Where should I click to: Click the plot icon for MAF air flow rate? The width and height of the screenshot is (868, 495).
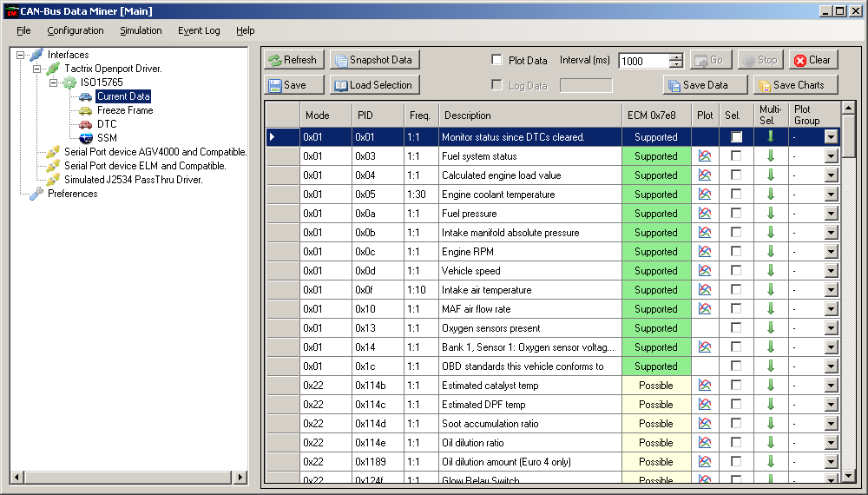coord(704,309)
